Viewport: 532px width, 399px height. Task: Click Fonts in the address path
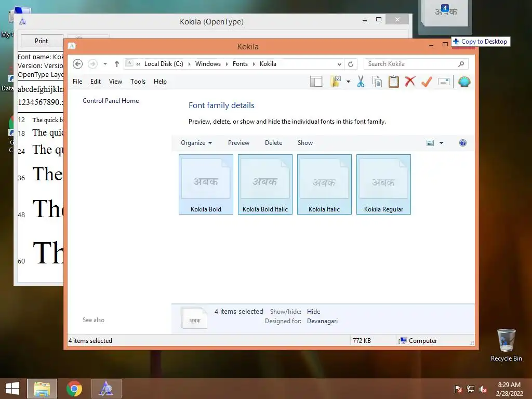240,64
